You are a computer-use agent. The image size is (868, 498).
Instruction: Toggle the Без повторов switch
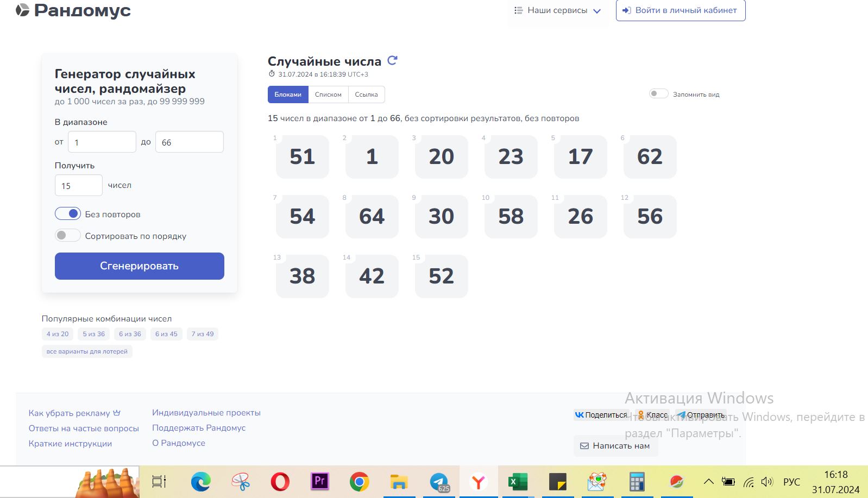pyautogui.click(x=68, y=214)
